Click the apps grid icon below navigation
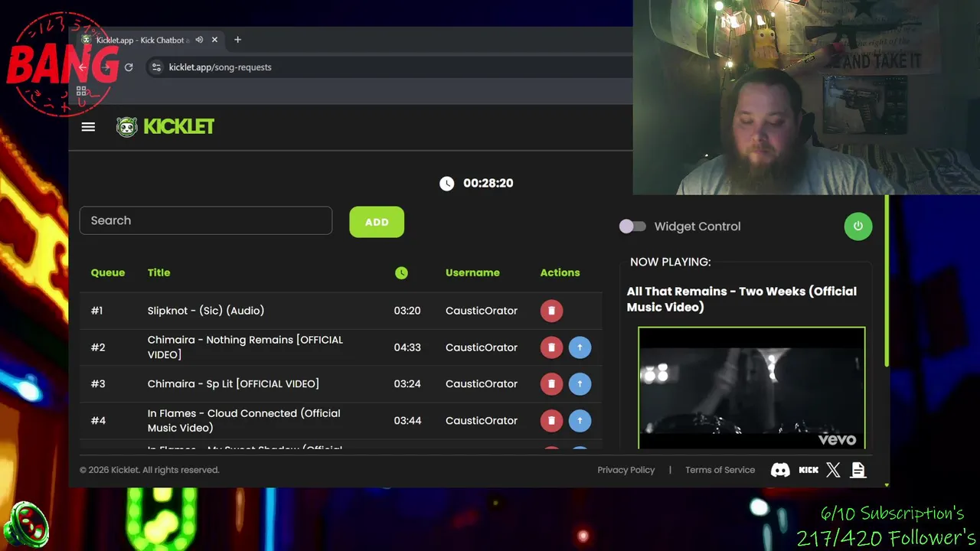980x551 pixels. 81,91
